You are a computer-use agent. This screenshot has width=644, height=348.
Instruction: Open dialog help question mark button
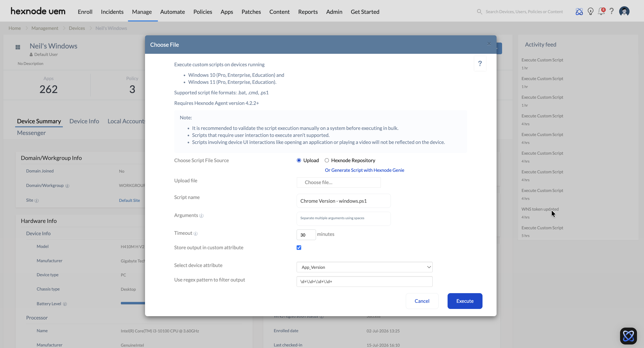[480, 64]
